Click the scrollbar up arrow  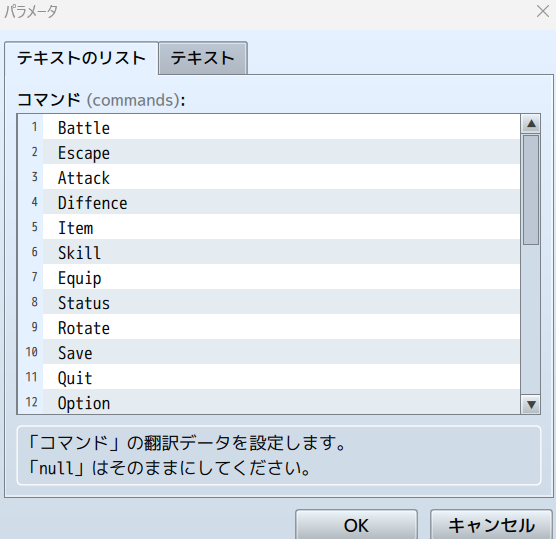(x=531, y=124)
